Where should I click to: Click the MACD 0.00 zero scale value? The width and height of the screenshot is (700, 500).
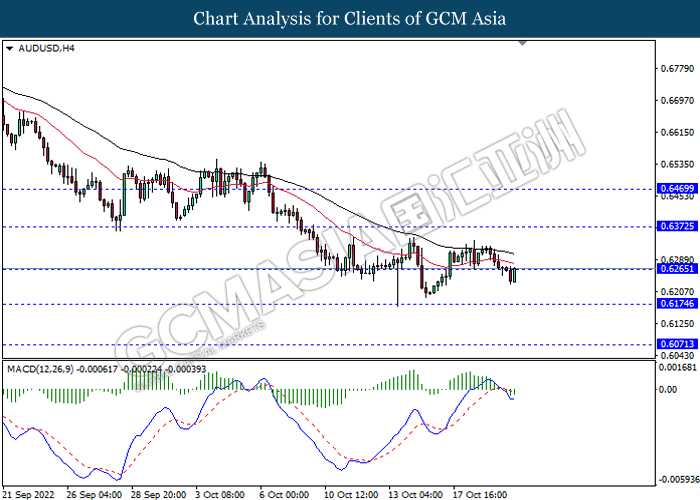(x=668, y=390)
